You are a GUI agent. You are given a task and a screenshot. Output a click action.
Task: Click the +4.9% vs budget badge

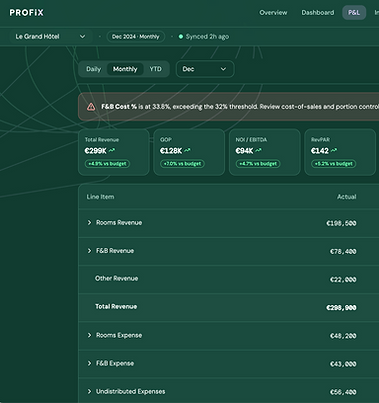[107, 164]
